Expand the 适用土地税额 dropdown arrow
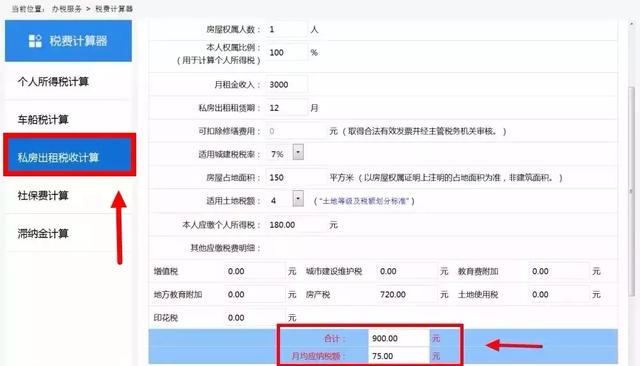Viewport: 640px width, 366px height. [x=298, y=199]
